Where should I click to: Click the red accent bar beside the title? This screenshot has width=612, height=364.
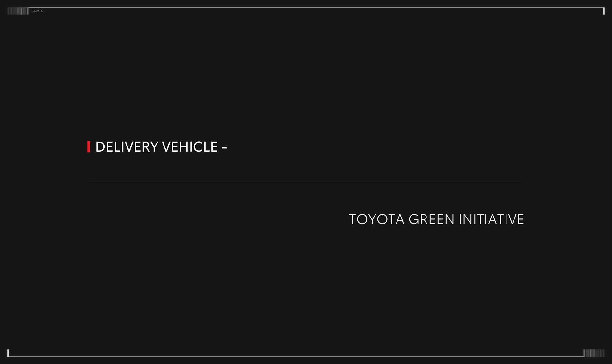pos(89,147)
